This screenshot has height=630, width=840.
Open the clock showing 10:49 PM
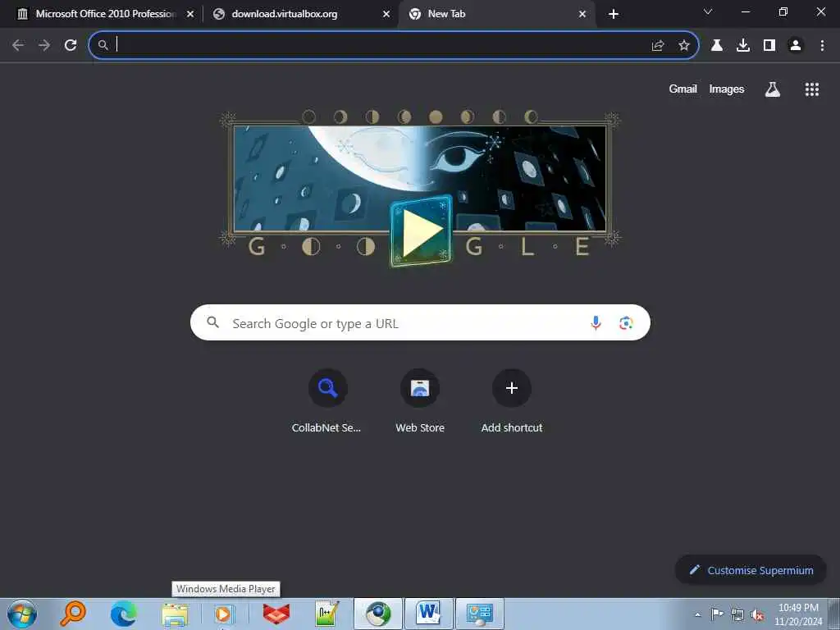point(798,614)
